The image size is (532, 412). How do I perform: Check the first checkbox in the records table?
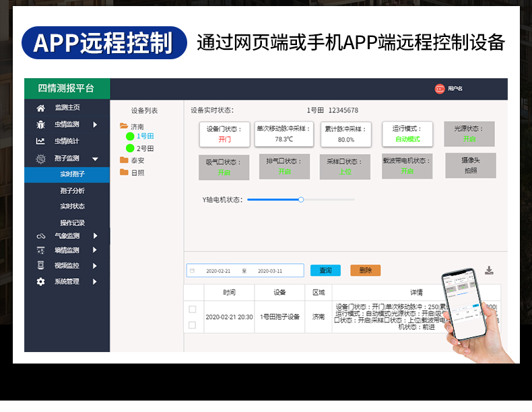click(x=193, y=309)
